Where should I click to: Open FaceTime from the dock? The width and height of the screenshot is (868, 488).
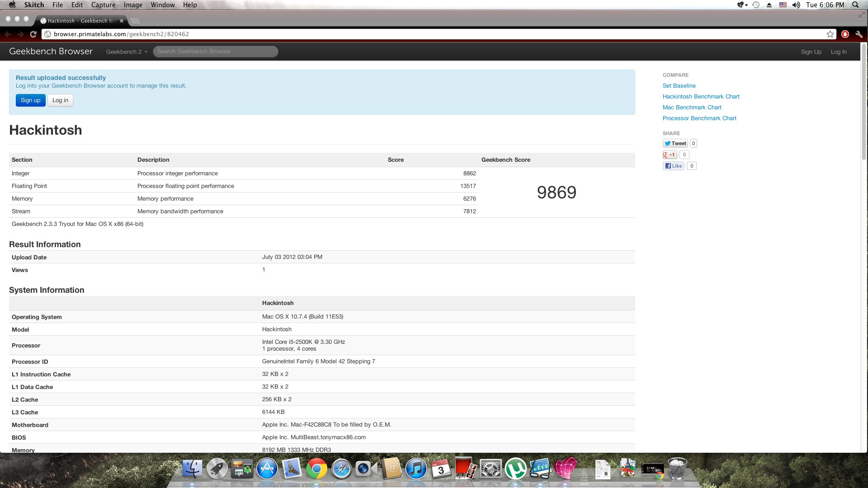[x=366, y=469]
